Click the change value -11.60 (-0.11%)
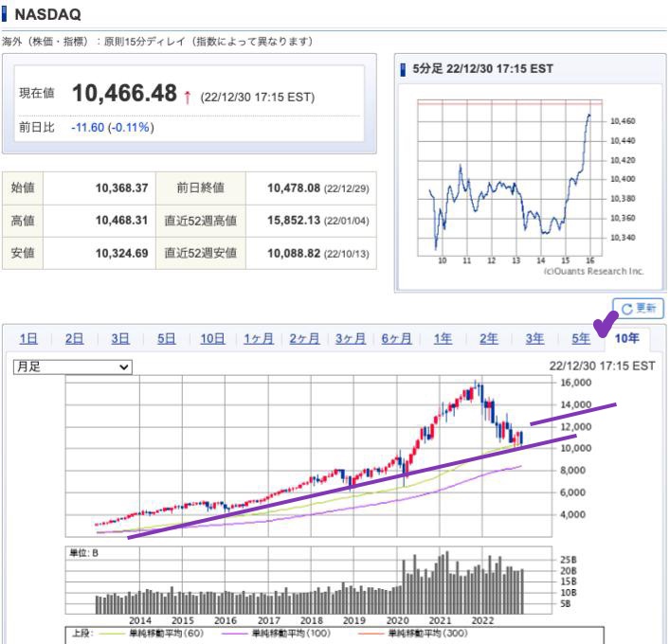The image size is (670, 644). tap(113, 128)
